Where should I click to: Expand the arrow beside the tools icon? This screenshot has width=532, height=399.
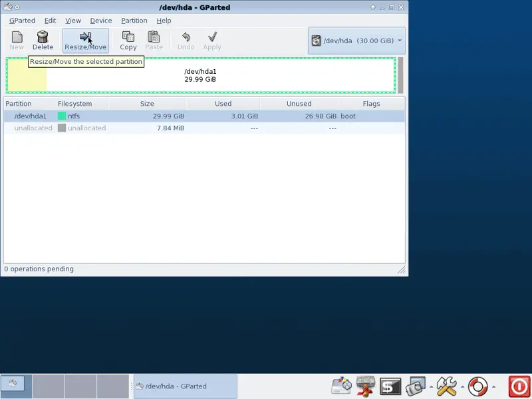[x=462, y=386]
